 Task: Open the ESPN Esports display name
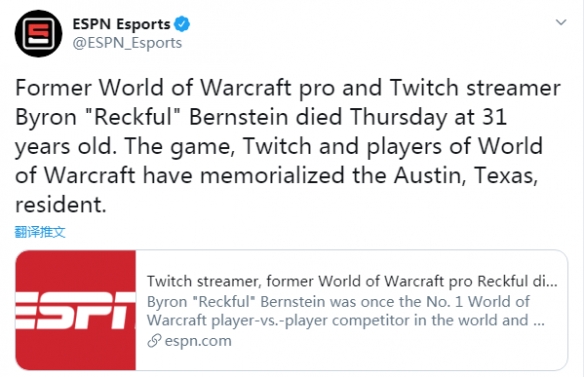(121, 24)
